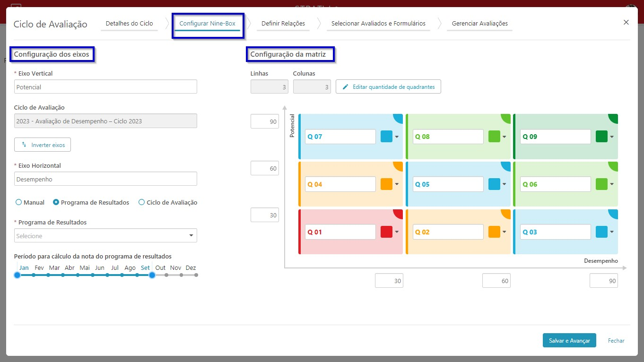Select the Configurar Nine-Box step

click(207, 24)
